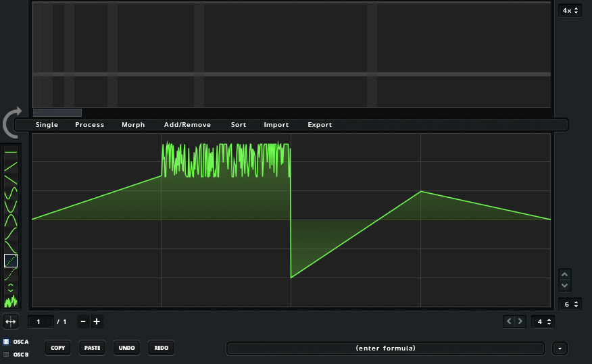Select the dotted S-curve shape
The width and height of the screenshot is (592, 364).
(11, 274)
